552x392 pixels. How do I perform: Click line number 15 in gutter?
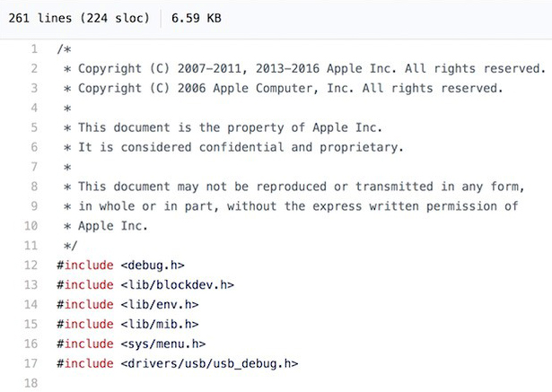click(31, 324)
